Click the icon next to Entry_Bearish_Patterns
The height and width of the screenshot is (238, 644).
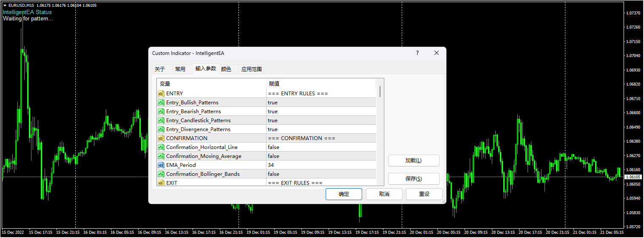pos(161,112)
